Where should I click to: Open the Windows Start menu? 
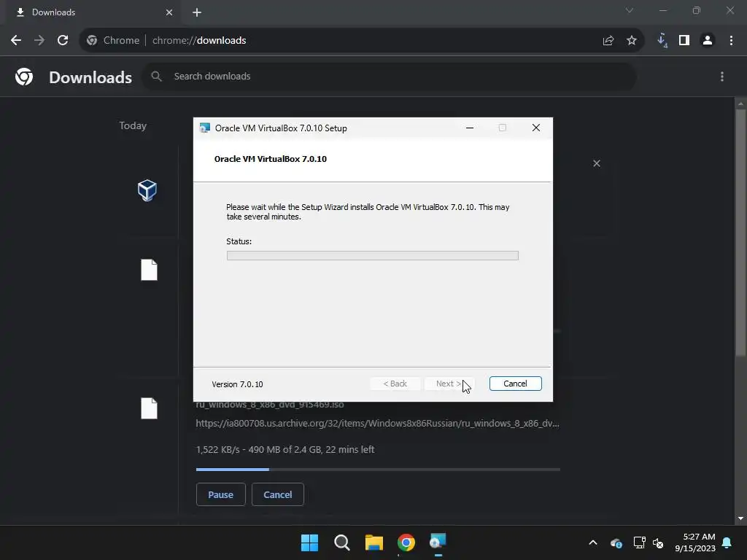click(309, 542)
